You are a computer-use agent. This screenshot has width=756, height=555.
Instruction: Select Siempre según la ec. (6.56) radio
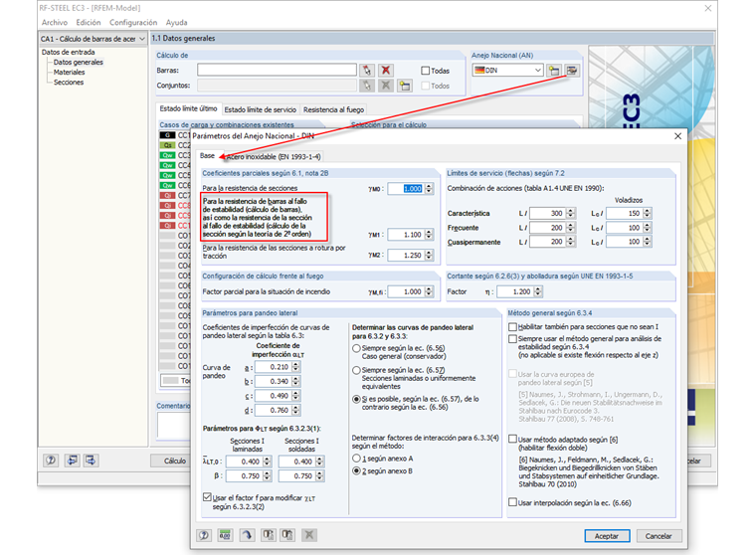356,348
